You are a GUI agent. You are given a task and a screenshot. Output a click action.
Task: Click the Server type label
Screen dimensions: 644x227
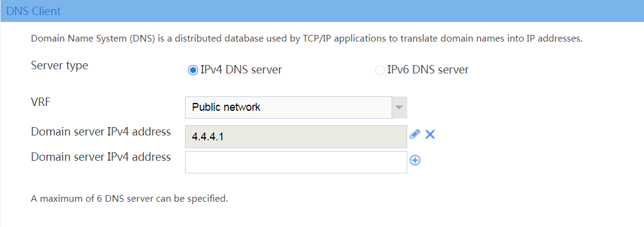[60, 66]
